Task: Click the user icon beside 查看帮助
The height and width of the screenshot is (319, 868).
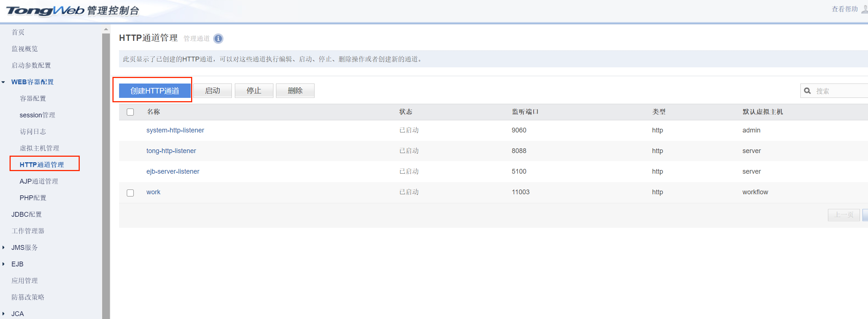Action: point(864,9)
